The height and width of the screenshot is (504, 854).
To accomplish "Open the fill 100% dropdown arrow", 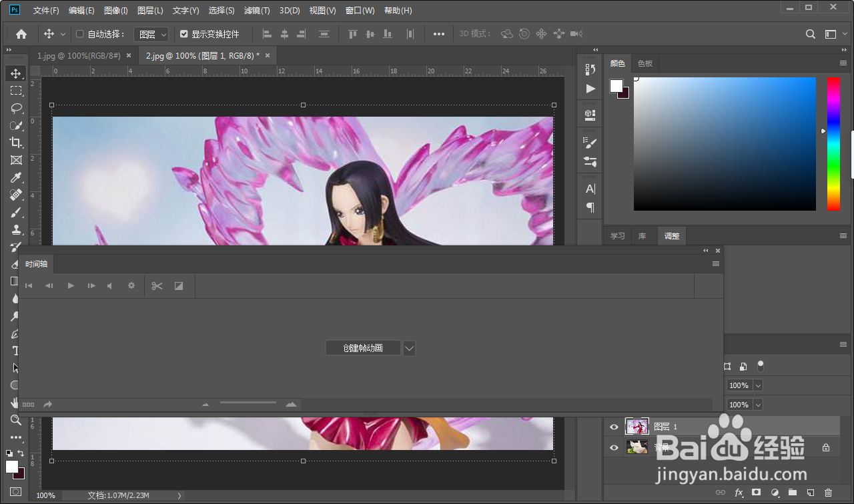I will pyautogui.click(x=758, y=405).
